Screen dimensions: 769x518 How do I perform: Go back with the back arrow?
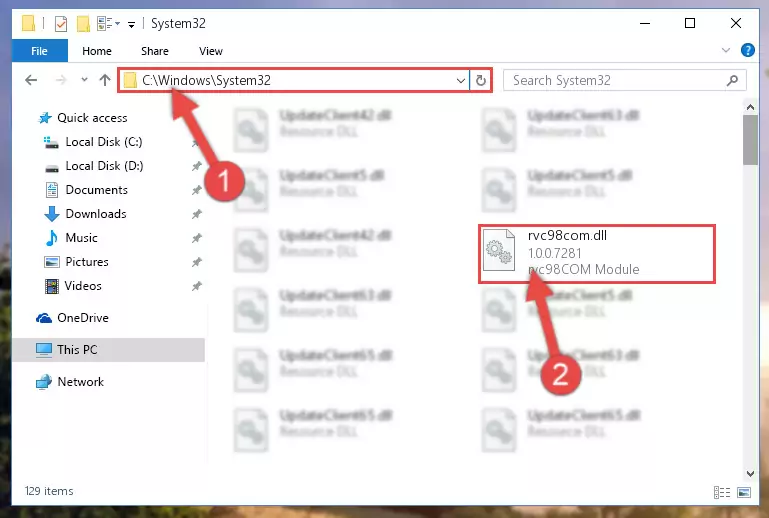pyautogui.click(x=31, y=80)
